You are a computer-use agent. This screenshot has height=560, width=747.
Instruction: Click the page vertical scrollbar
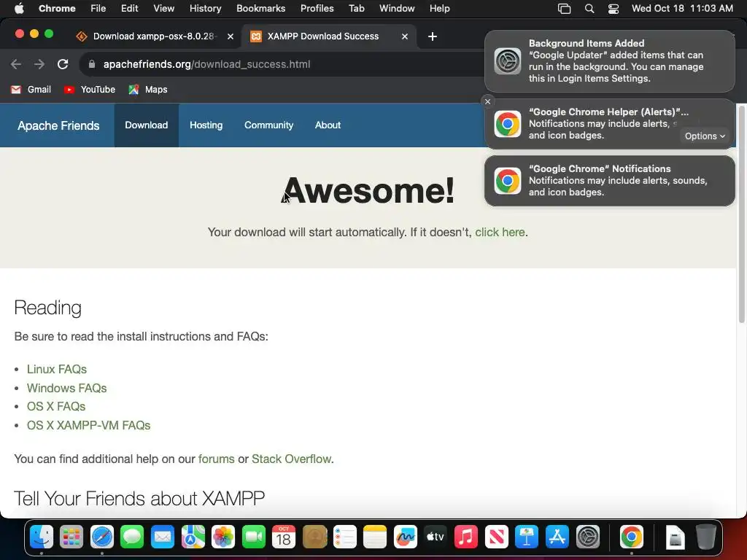pos(741,214)
